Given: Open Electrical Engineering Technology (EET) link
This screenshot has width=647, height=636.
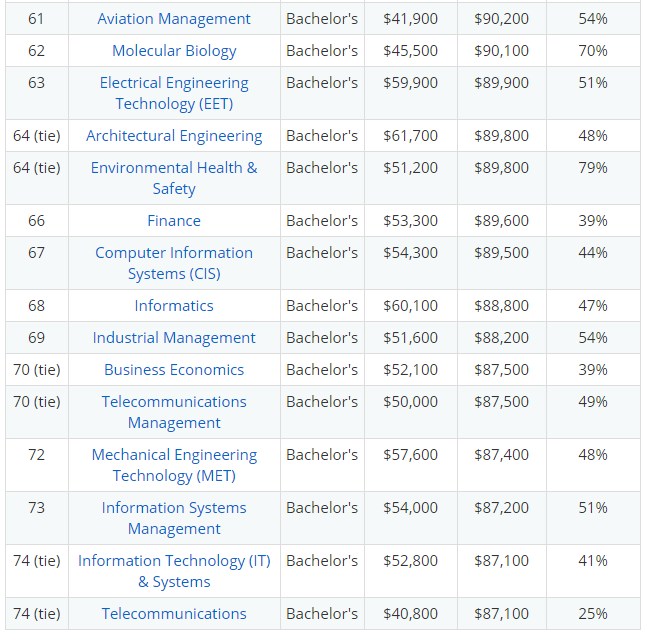Looking at the screenshot, I should (174, 93).
